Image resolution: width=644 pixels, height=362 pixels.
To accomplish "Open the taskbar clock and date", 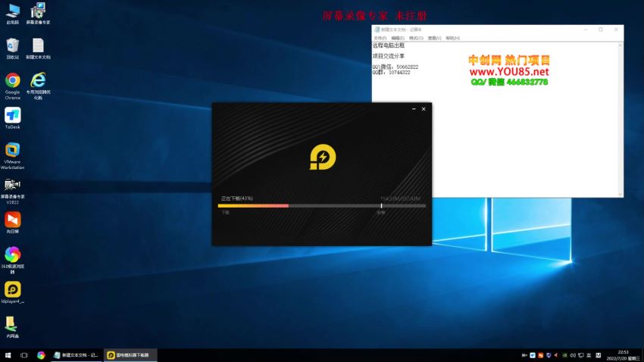I will click(x=623, y=355).
